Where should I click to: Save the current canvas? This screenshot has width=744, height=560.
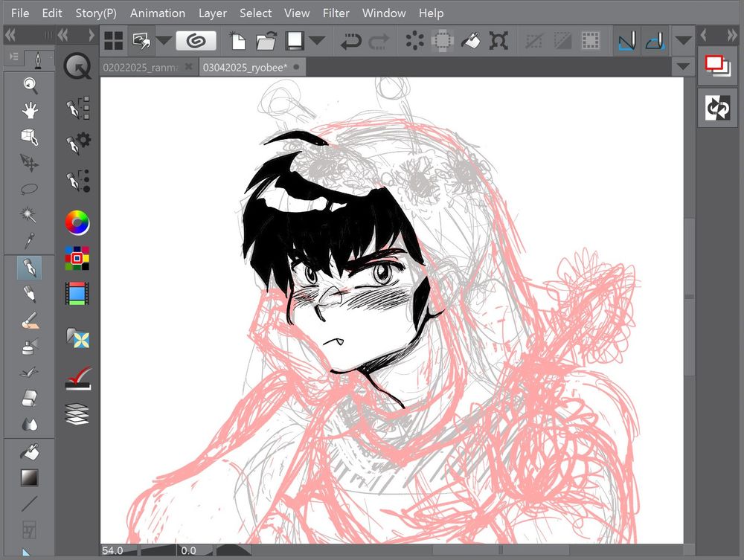click(x=295, y=41)
